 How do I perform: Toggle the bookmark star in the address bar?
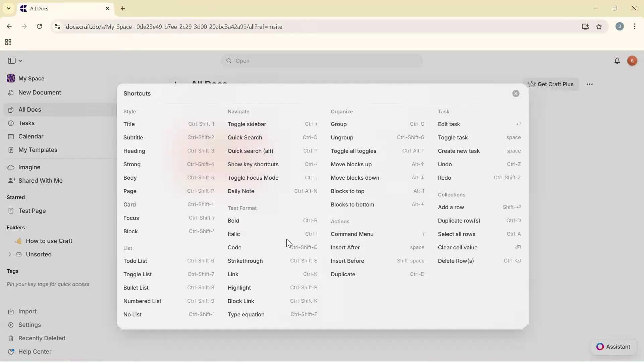[x=599, y=27]
